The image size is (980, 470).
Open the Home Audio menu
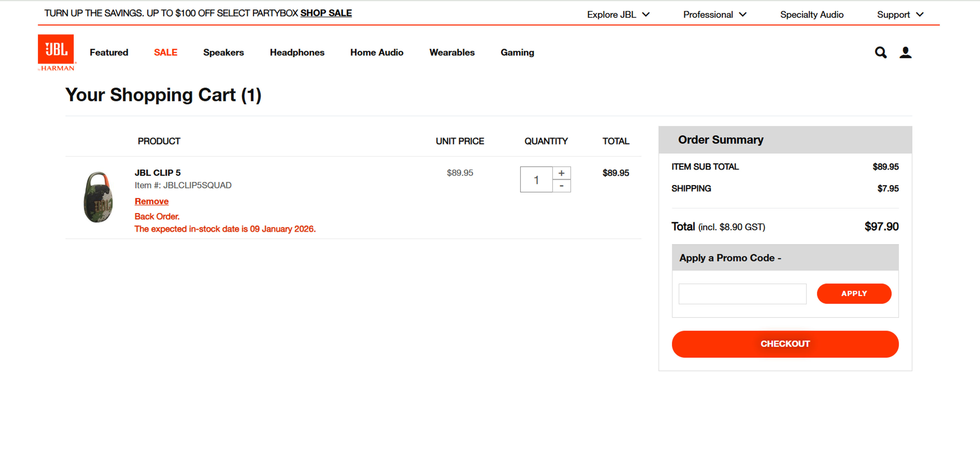coord(377,52)
